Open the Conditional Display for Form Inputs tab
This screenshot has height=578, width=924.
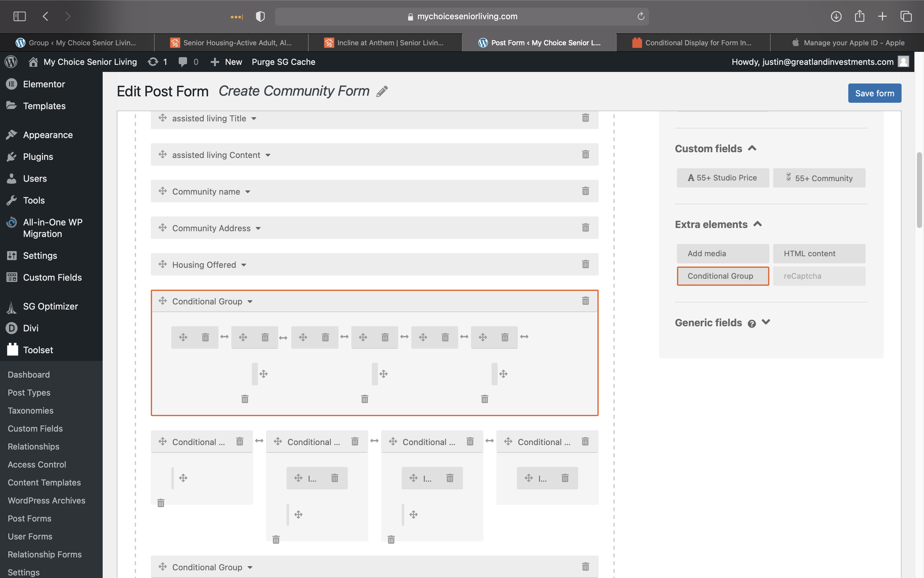click(693, 42)
